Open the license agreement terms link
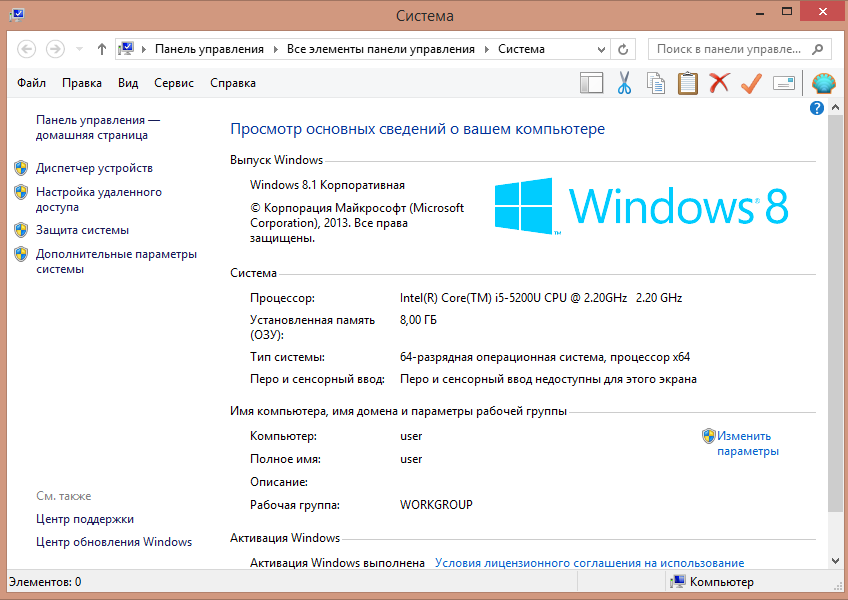Viewport: 848px width, 600px height. point(589,563)
